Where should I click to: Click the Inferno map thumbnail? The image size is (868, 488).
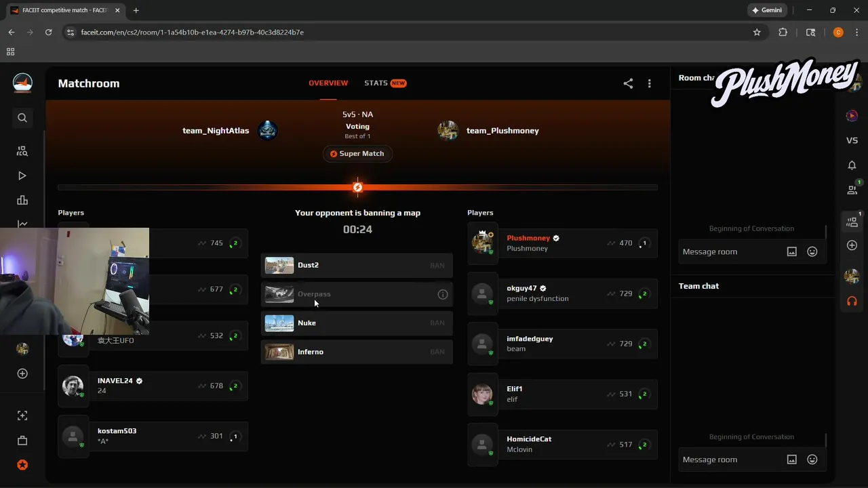279,352
